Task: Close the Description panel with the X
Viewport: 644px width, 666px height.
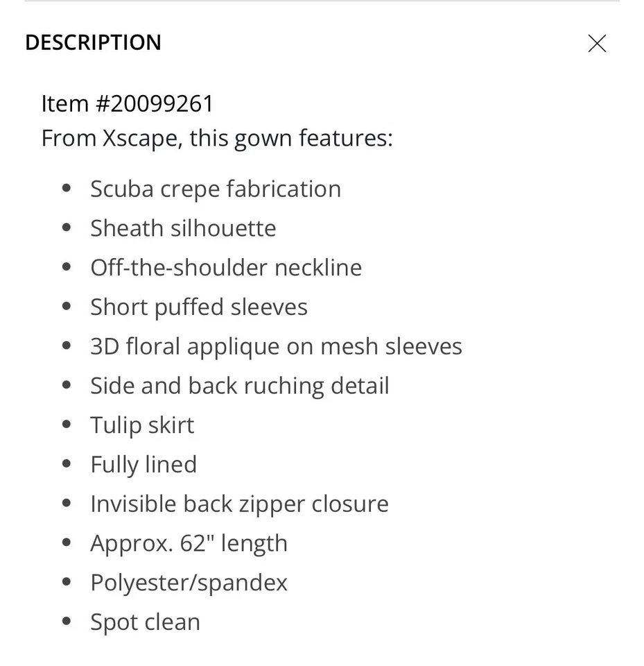Action: (x=597, y=44)
